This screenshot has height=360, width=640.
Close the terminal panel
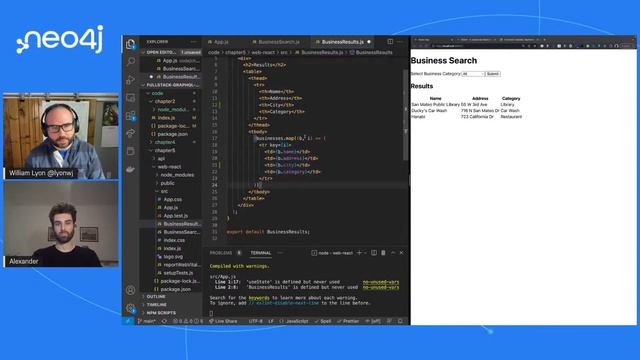pyautogui.click(x=402, y=253)
